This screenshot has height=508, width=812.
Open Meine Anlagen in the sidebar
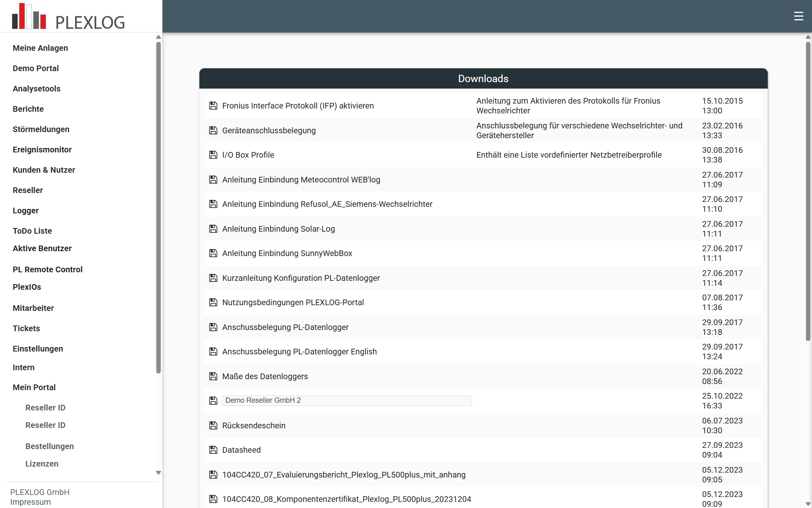tap(40, 48)
